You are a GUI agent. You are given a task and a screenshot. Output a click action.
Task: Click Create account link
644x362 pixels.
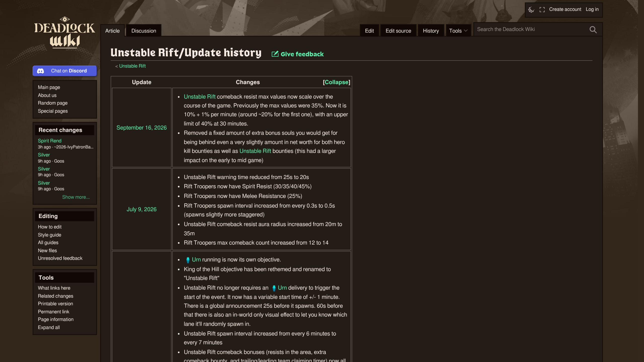(565, 9)
